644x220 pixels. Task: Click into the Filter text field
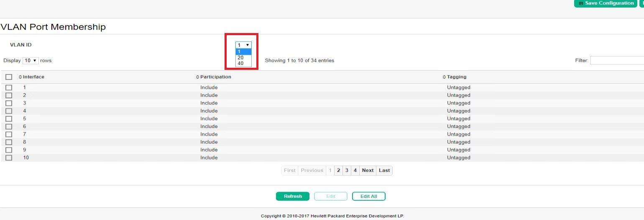[617, 61]
